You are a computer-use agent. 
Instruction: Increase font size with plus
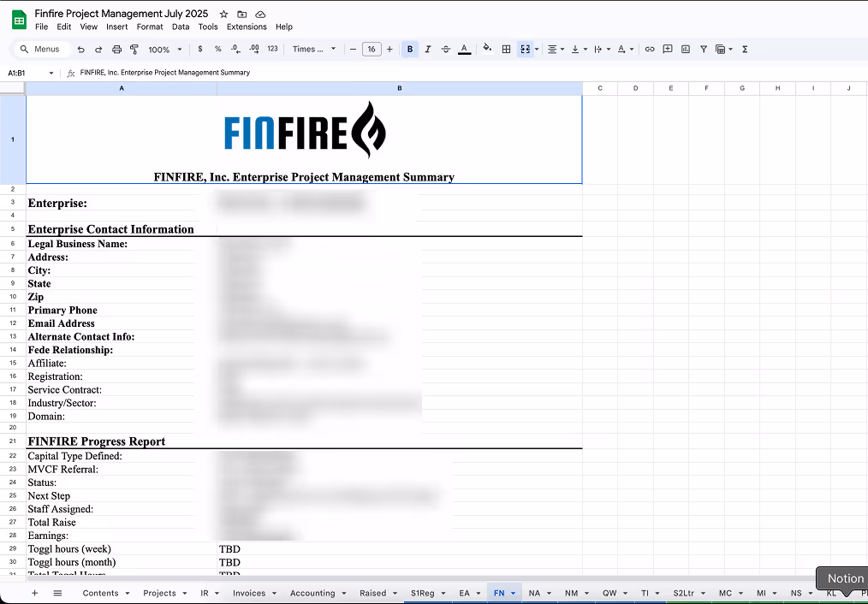click(389, 50)
